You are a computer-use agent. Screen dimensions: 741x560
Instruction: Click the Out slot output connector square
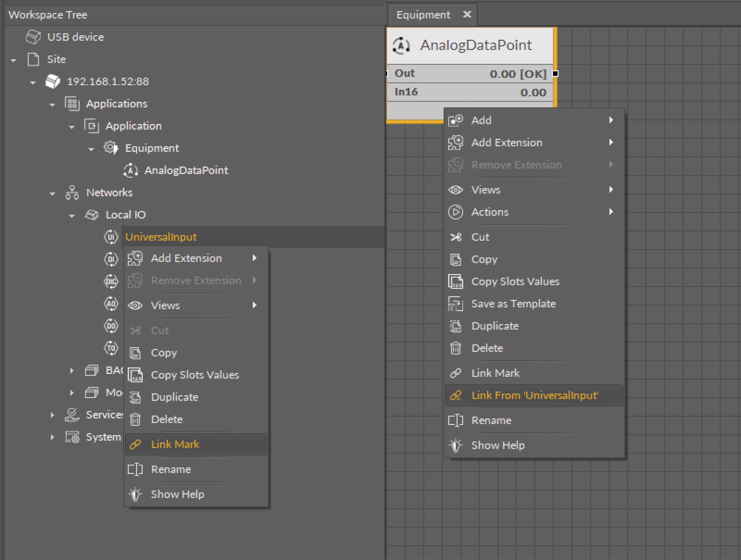pos(555,74)
